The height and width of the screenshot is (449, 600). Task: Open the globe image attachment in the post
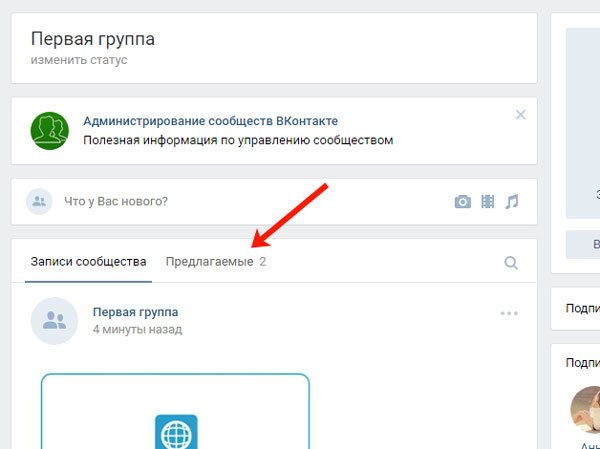[x=176, y=411]
